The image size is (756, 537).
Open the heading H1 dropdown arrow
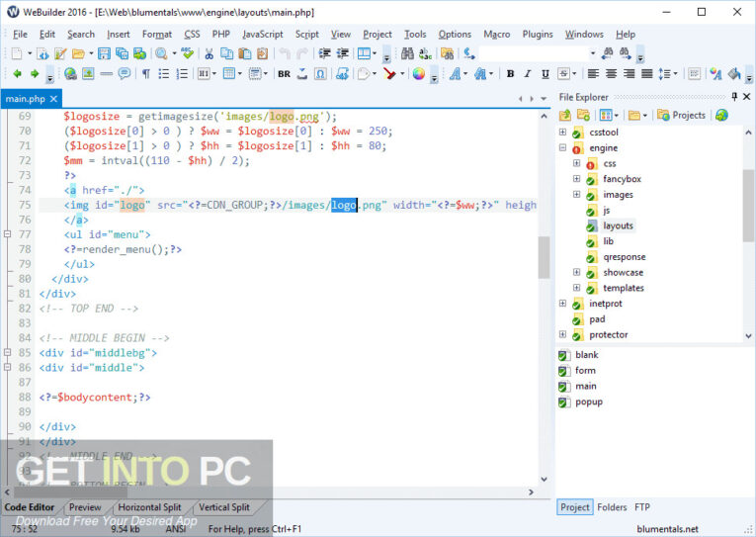click(214, 74)
